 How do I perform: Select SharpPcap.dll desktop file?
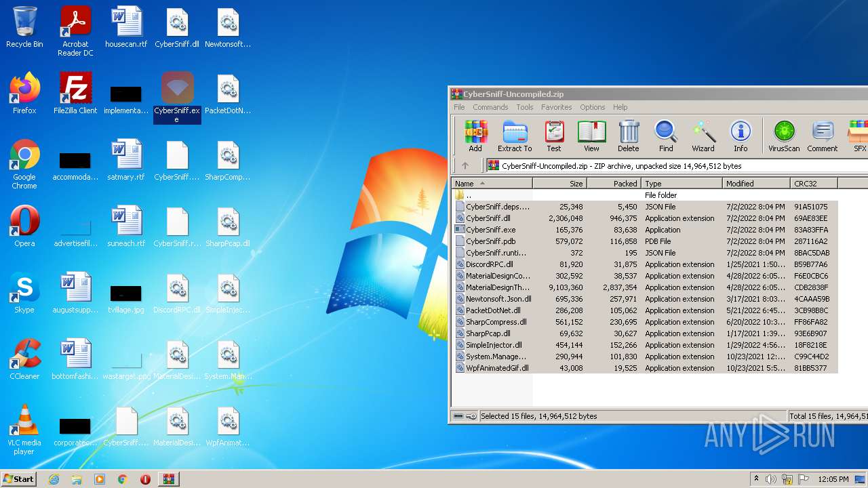228,228
